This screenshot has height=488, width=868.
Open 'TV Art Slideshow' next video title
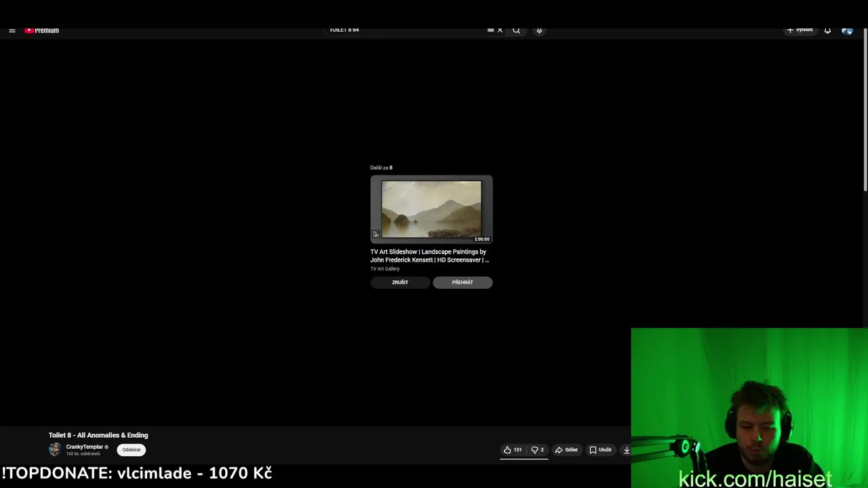coord(429,256)
